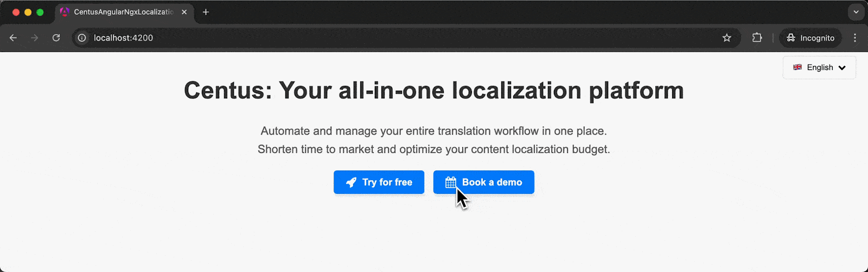The height and width of the screenshot is (272, 868).
Task: Select the CentusAngularNgxLocalization tab
Action: [124, 12]
